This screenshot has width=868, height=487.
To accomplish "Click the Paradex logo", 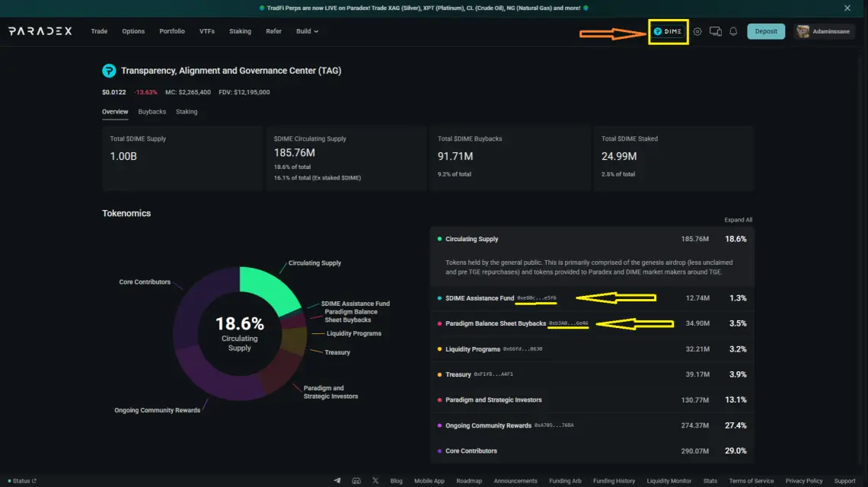I will 40,31.
